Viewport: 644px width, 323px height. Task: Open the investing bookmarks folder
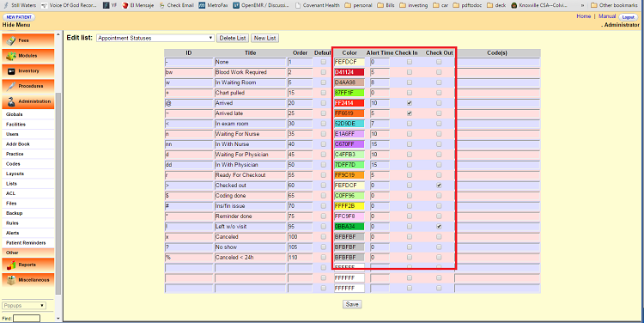(x=414, y=5)
